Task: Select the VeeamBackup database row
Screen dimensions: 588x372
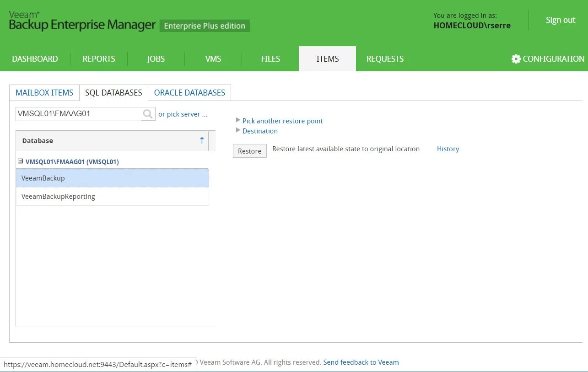Action: coord(113,178)
